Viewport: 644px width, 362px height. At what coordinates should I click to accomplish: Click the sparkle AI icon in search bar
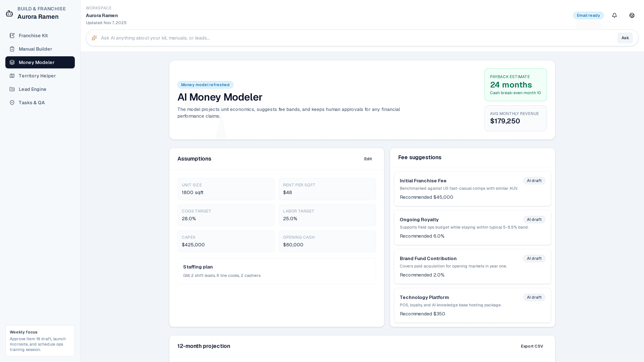pos(94,38)
